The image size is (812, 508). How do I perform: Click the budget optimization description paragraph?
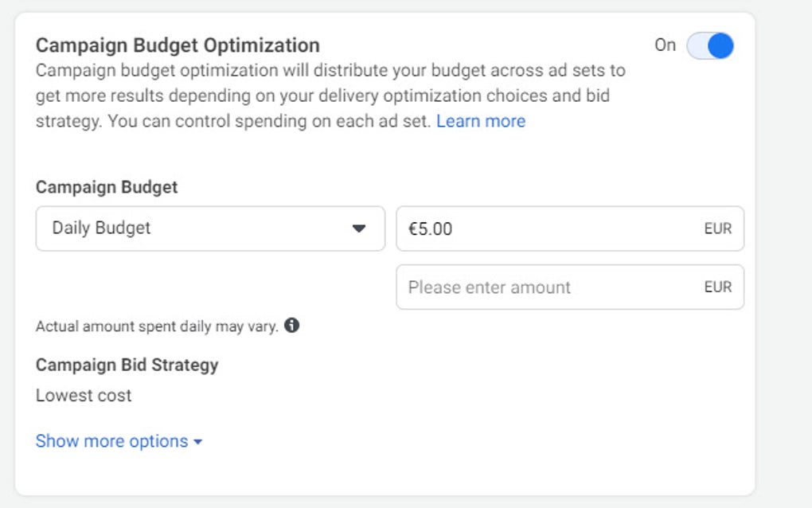click(318, 96)
